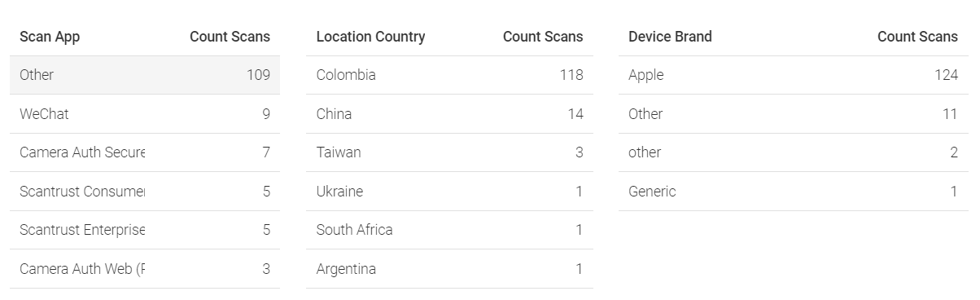Select the China row
Screen dimensions: 980x300
tap(449, 114)
